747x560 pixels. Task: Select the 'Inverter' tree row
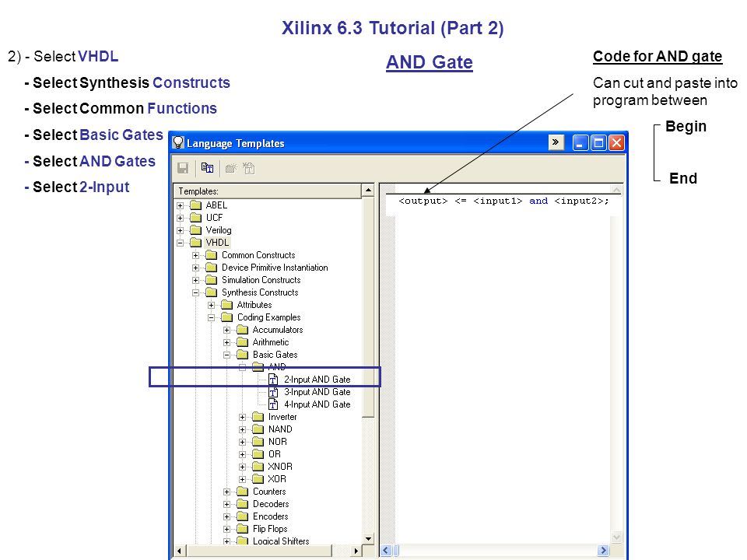pos(282,417)
